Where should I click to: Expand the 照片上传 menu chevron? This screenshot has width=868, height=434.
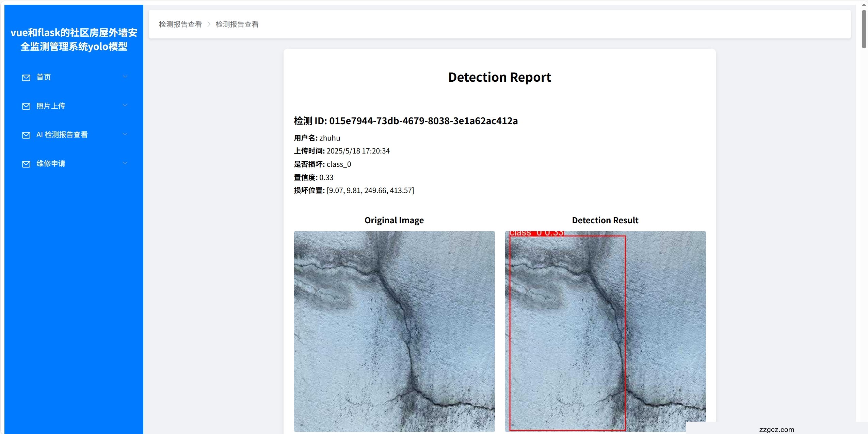point(125,106)
